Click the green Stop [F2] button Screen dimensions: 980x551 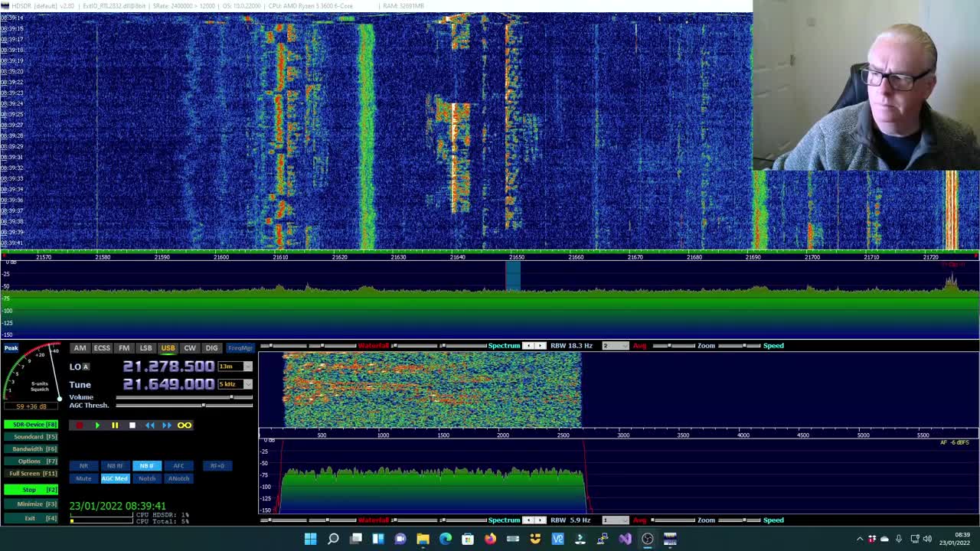[x=31, y=490]
